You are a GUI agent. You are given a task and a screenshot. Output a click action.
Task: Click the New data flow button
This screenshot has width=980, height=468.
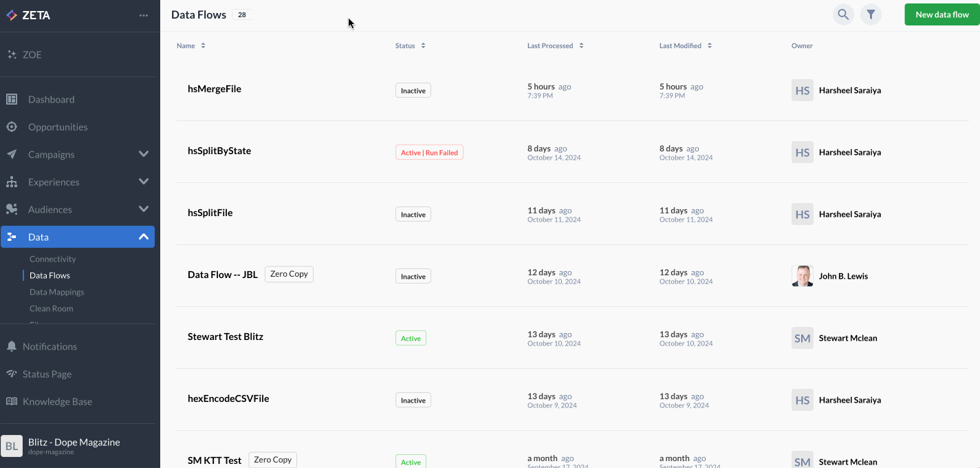(x=941, y=14)
